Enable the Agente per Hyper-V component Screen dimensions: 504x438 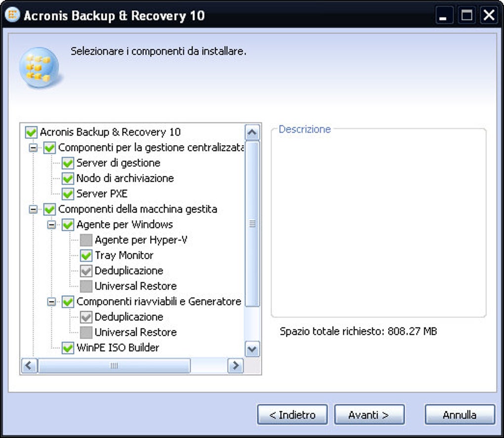tap(85, 240)
